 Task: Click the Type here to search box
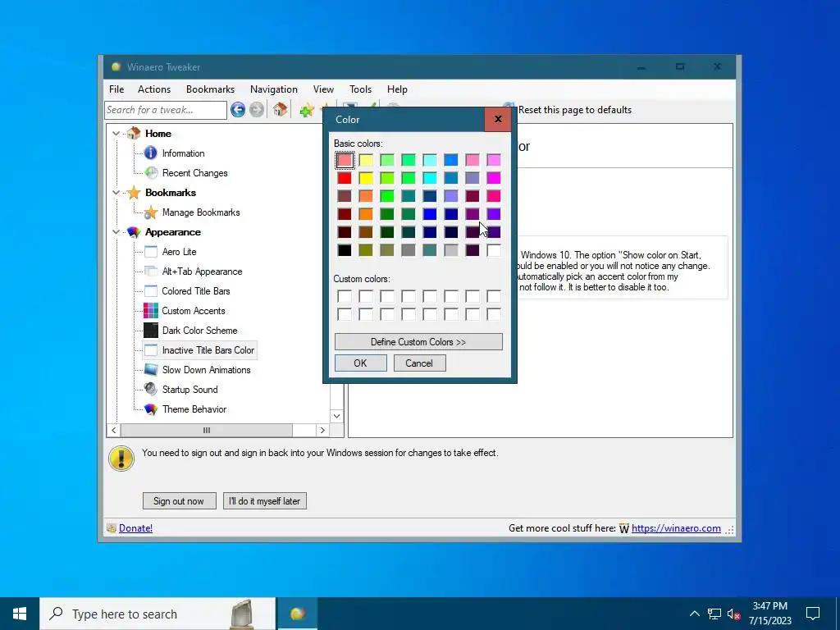click(157, 614)
